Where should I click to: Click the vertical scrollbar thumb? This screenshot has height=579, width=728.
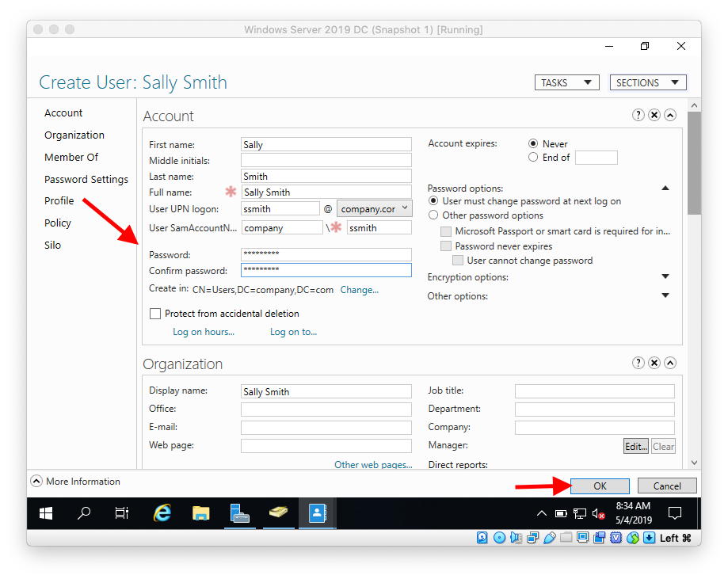(x=694, y=162)
